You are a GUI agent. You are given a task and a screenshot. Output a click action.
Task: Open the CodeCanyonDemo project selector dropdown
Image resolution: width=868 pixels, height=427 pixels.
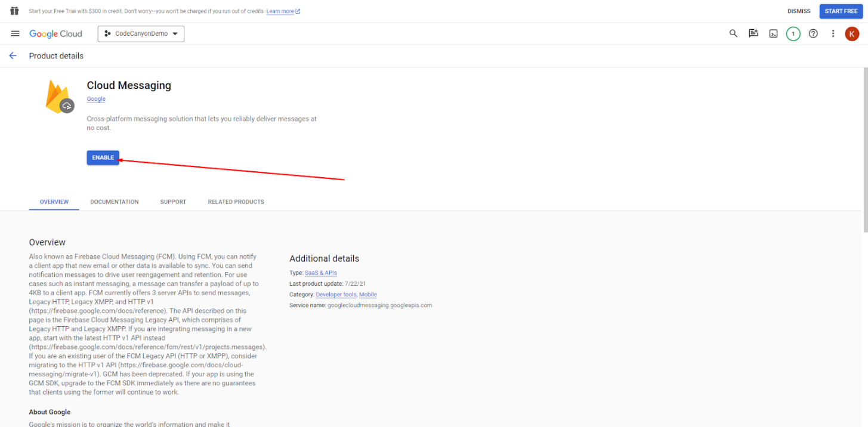[141, 34]
